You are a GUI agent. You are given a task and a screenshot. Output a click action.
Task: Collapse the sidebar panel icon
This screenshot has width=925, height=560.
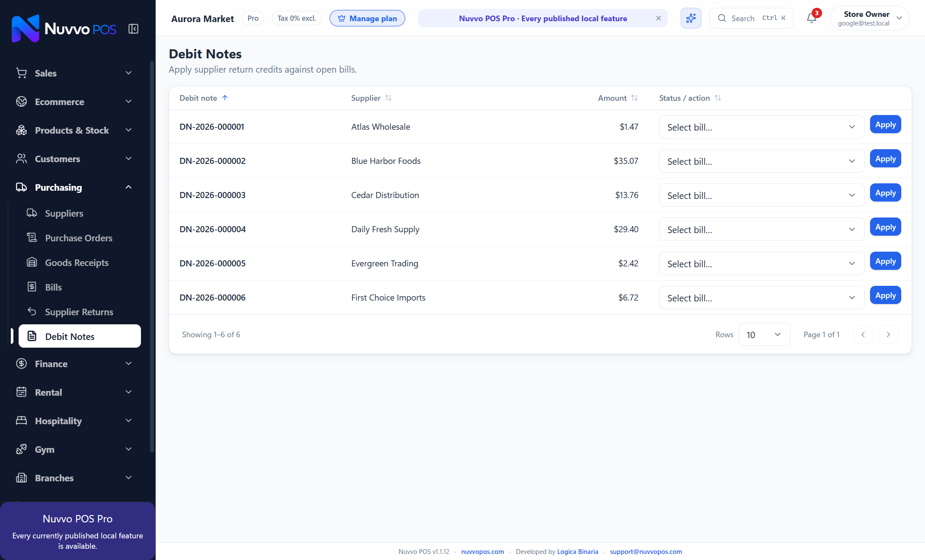click(x=133, y=29)
